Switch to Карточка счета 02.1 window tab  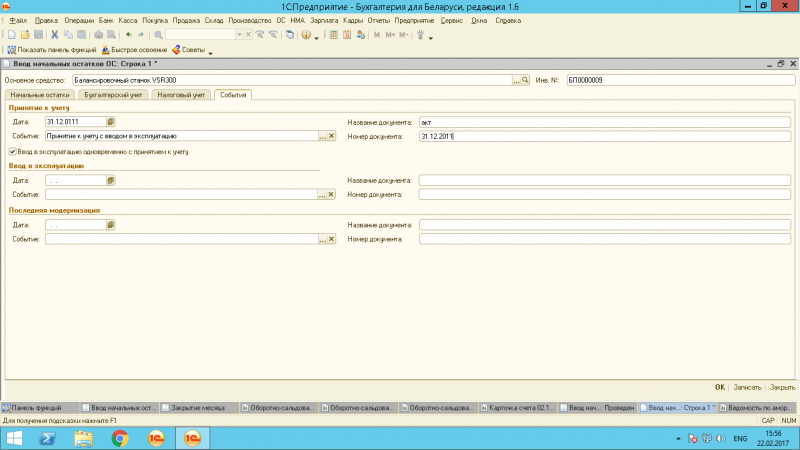[x=518, y=408]
